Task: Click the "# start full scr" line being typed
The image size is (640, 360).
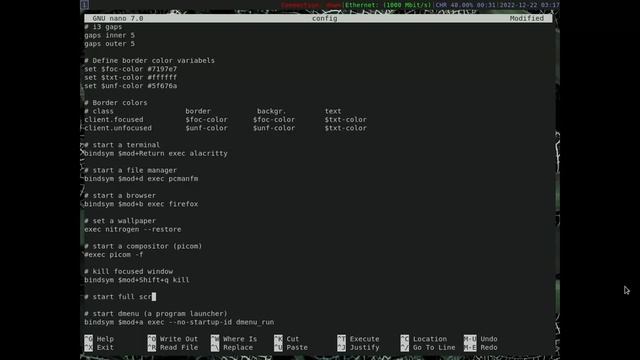Action: coord(118,297)
